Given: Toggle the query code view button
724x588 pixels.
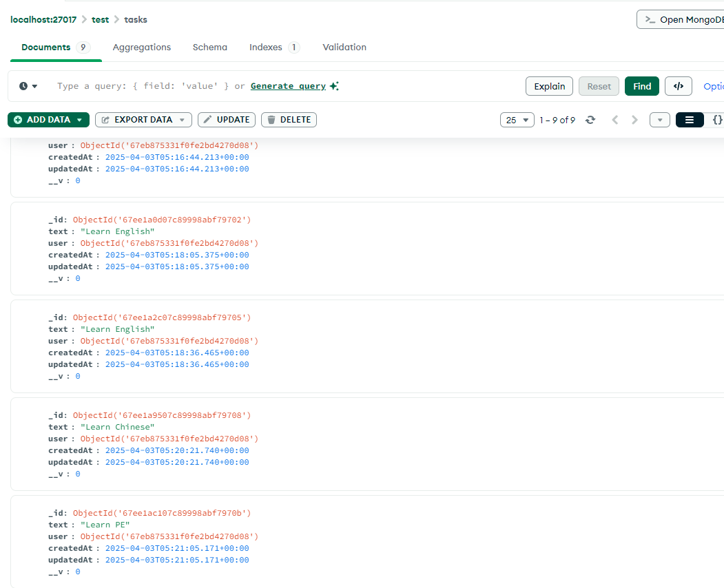Looking at the screenshot, I should pos(679,86).
